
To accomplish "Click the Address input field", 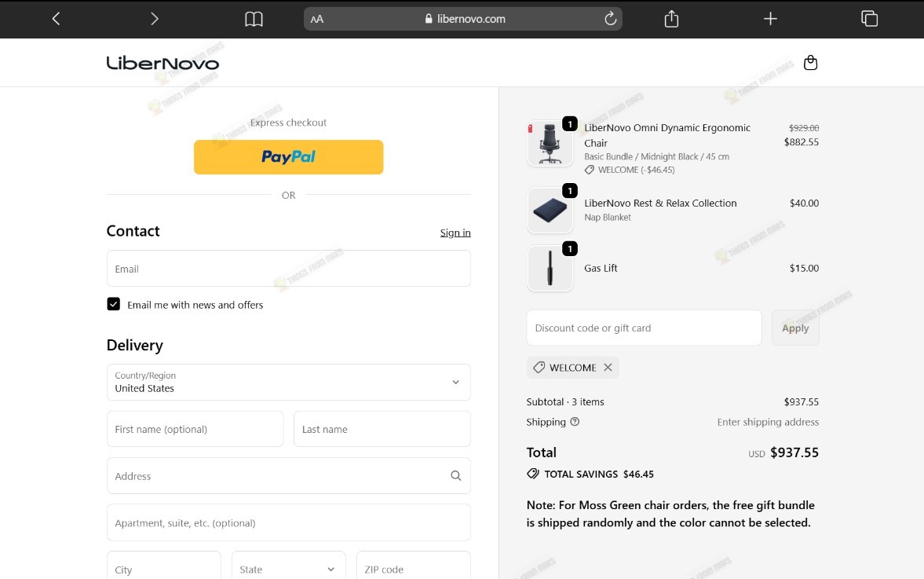I will pos(289,475).
